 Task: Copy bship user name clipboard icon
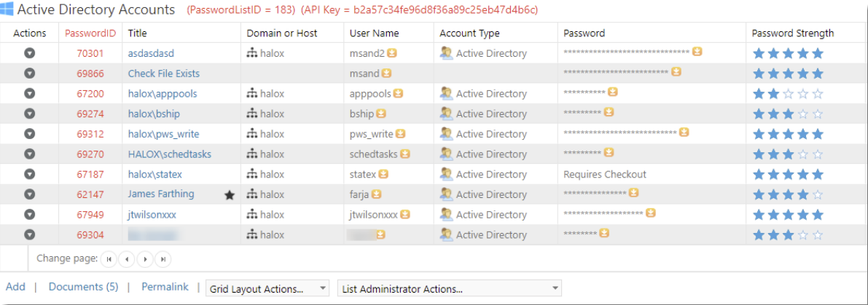coord(381,114)
